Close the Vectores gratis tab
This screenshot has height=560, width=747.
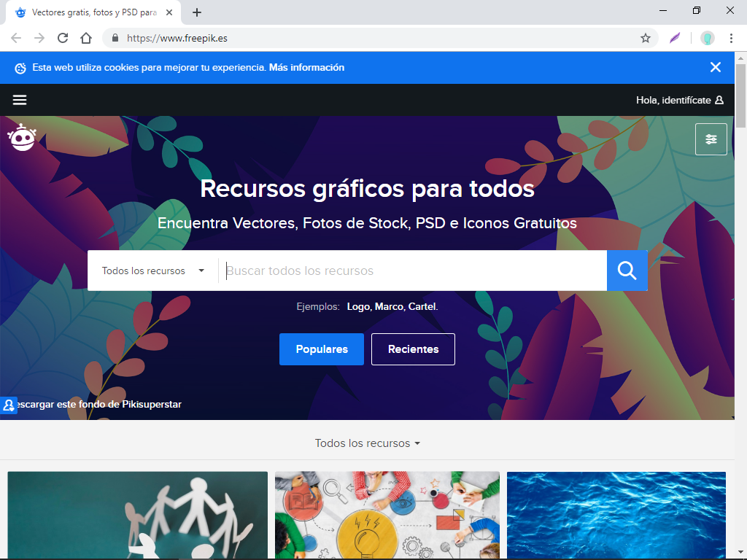point(169,12)
